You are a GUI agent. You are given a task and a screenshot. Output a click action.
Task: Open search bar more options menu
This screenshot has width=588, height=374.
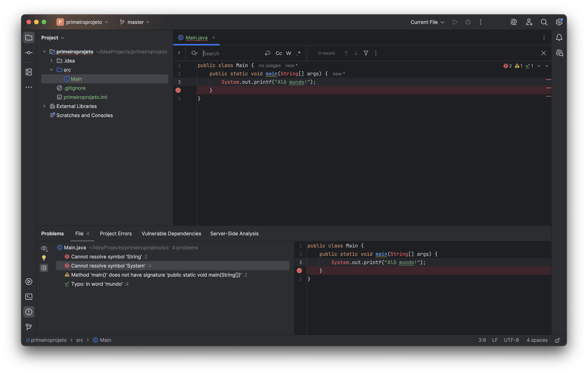click(376, 53)
